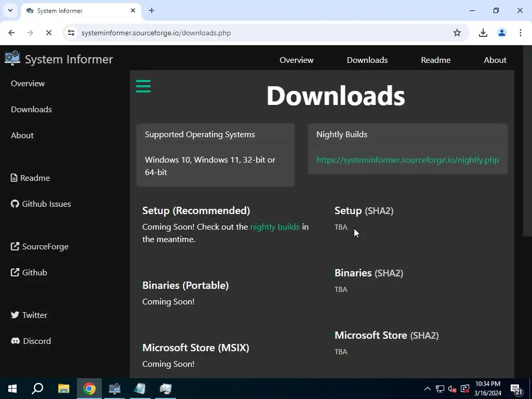
Task: Open Windows taskbar search
Action: 37,389
